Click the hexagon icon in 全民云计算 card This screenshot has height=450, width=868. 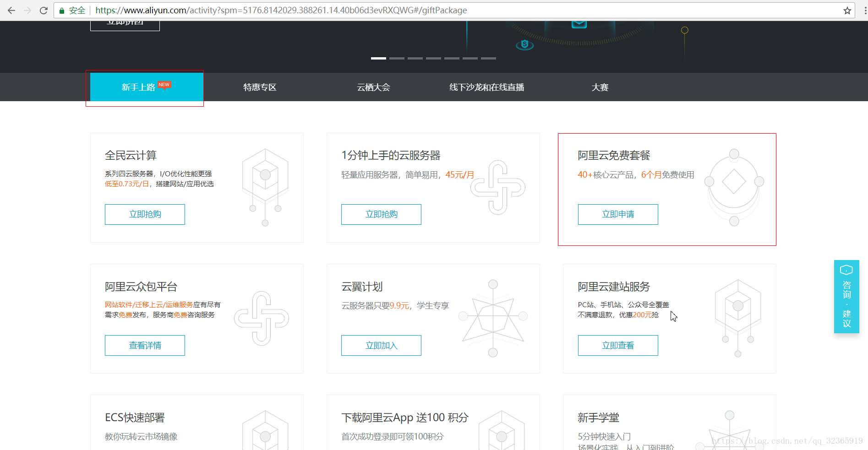pos(265,187)
